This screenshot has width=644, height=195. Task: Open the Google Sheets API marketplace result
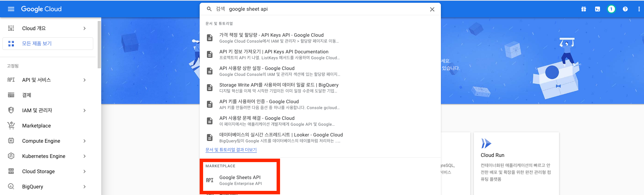(x=240, y=180)
